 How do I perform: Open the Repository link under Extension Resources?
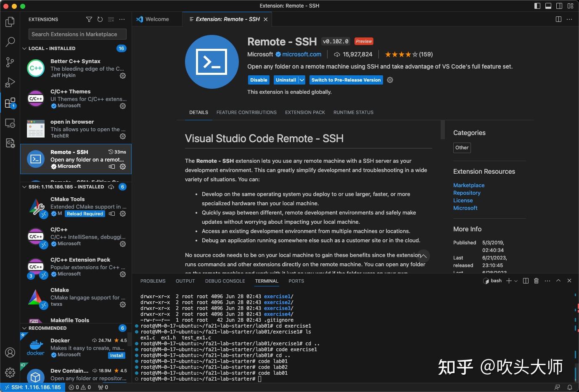point(467,193)
